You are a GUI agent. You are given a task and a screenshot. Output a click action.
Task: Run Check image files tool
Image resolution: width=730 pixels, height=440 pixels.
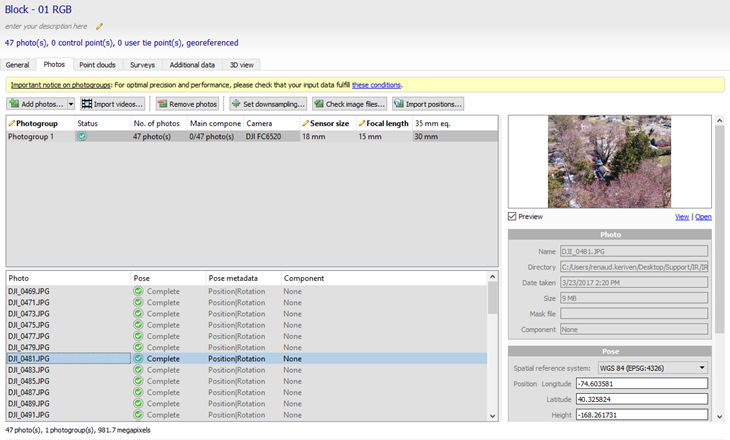point(349,104)
